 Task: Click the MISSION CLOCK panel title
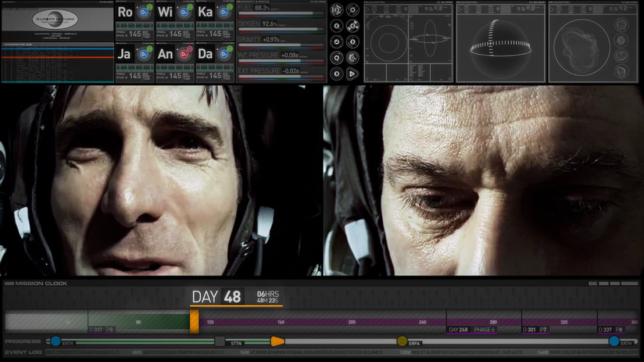pyautogui.click(x=41, y=284)
